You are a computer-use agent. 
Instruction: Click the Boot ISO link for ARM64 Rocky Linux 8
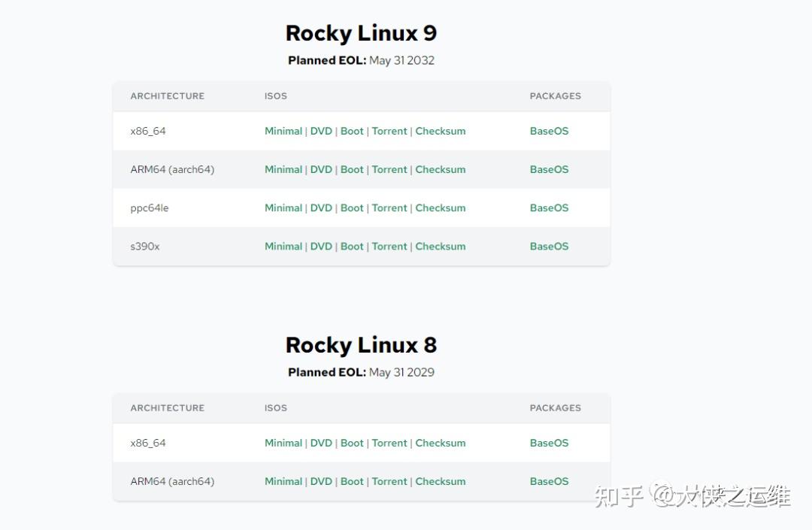pyautogui.click(x=351, y=481)
